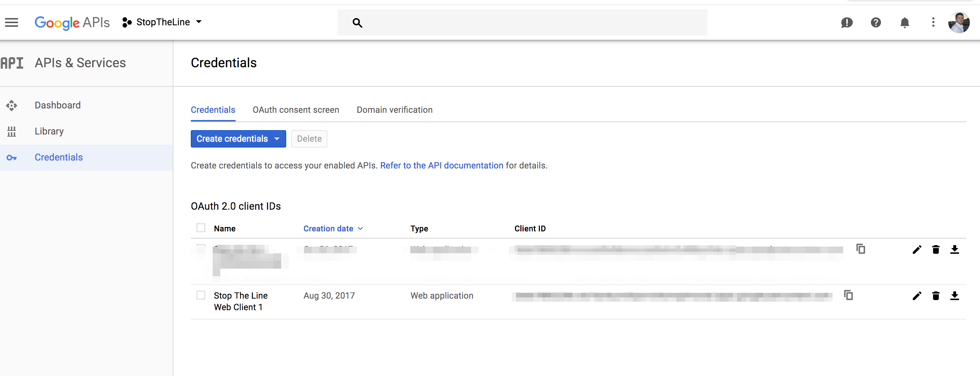Click the Aug 30, 2017 date cell

pos(329,296)
